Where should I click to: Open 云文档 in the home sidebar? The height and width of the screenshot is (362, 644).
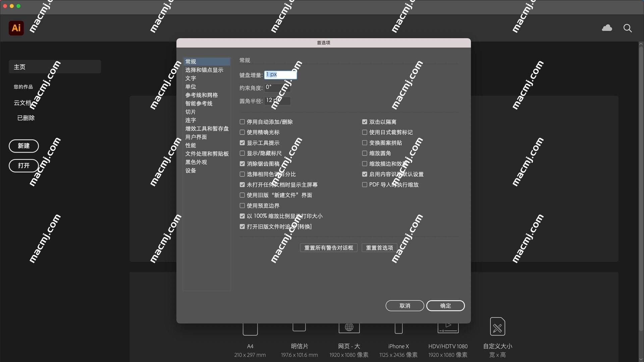pyautogui.click(x=22, y=103)
